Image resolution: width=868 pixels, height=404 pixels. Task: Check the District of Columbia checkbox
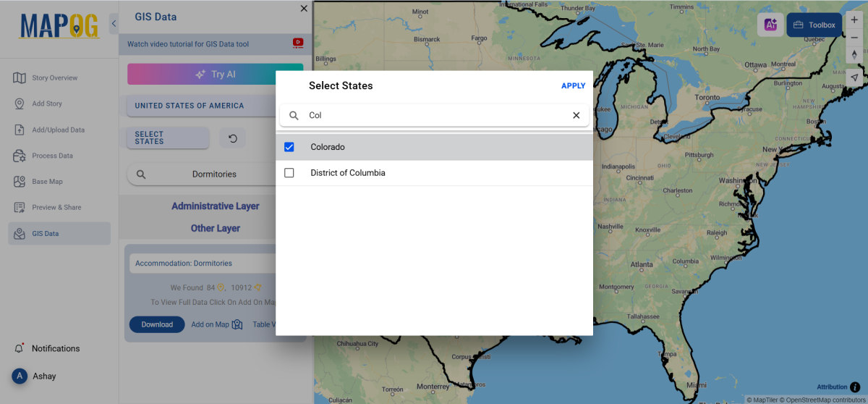click(x=289, y=173)
